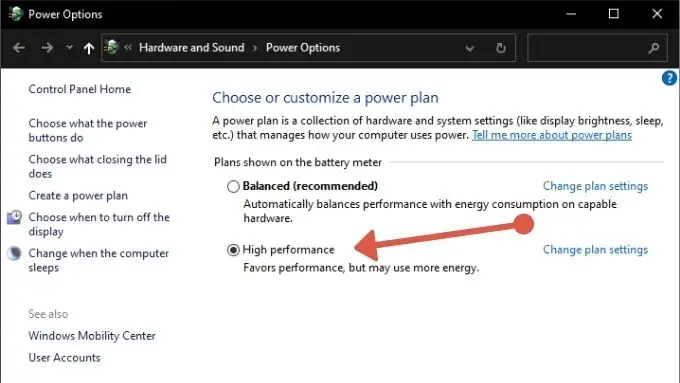Open Tell me more about power plans

point(552,135)
